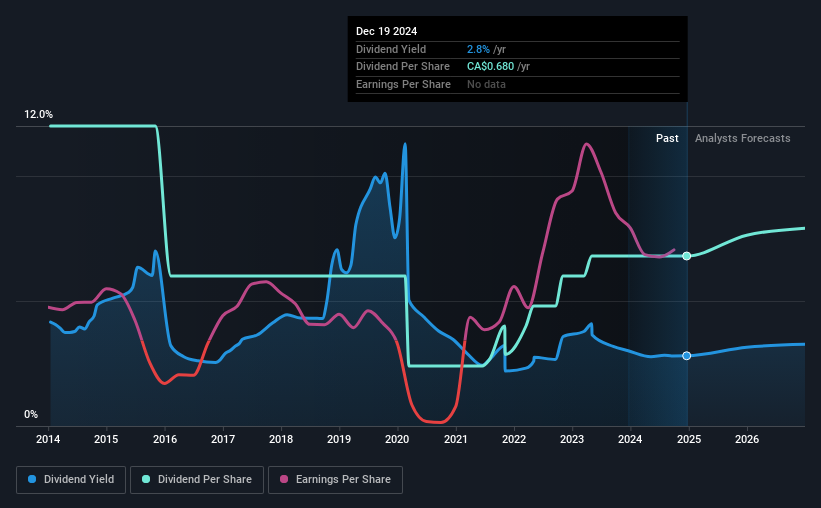Click the '0%' y-axis label
This screenshot has width=821, height=508.
coord(31,414)
